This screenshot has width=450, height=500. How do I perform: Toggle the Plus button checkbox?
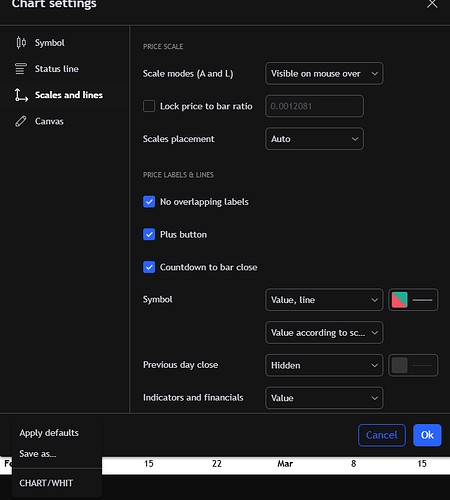pos(149,234)
